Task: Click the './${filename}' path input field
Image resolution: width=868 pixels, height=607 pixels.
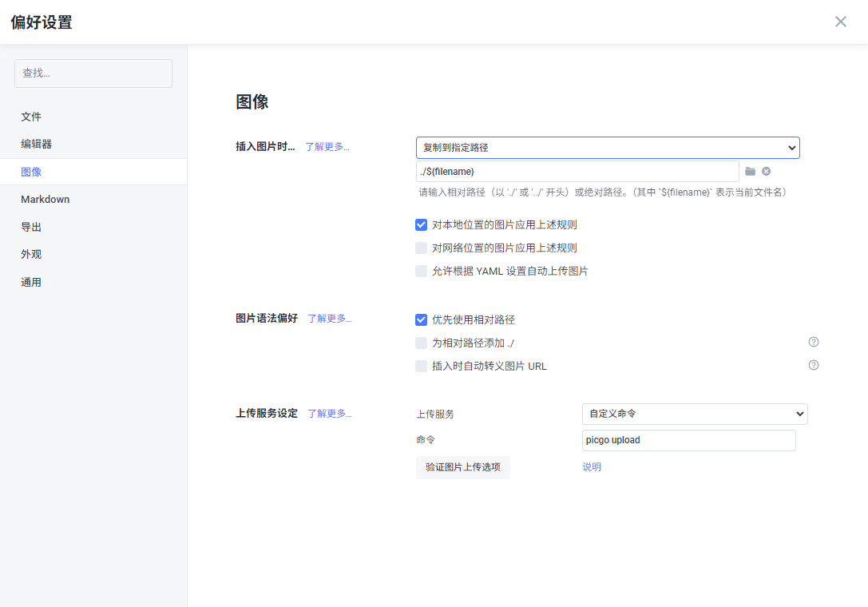Action: 577,172
